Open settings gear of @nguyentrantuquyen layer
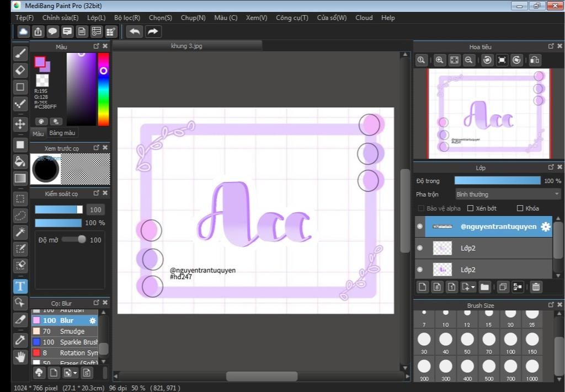 point(546,227)
